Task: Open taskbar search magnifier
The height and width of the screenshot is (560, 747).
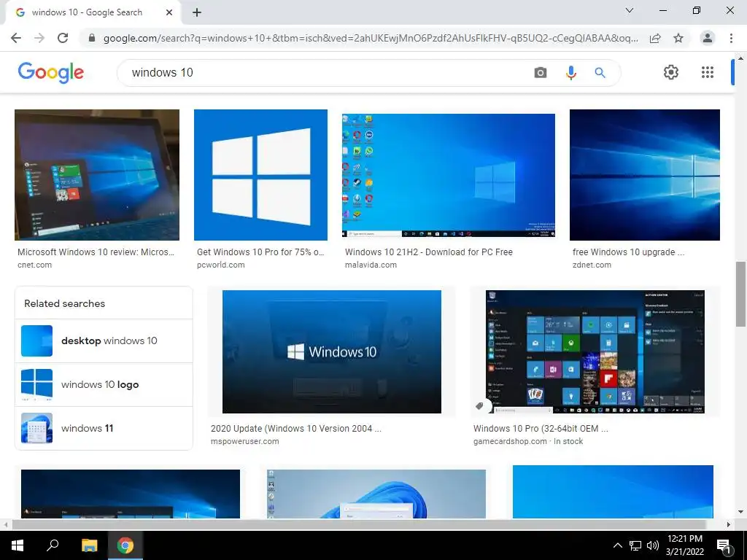Action: 53,545
